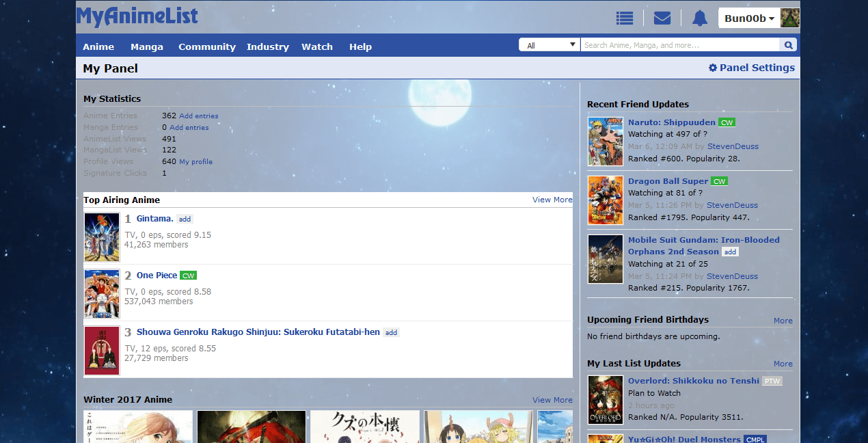
Task: Open the Community menu
Action: [206, 46]
